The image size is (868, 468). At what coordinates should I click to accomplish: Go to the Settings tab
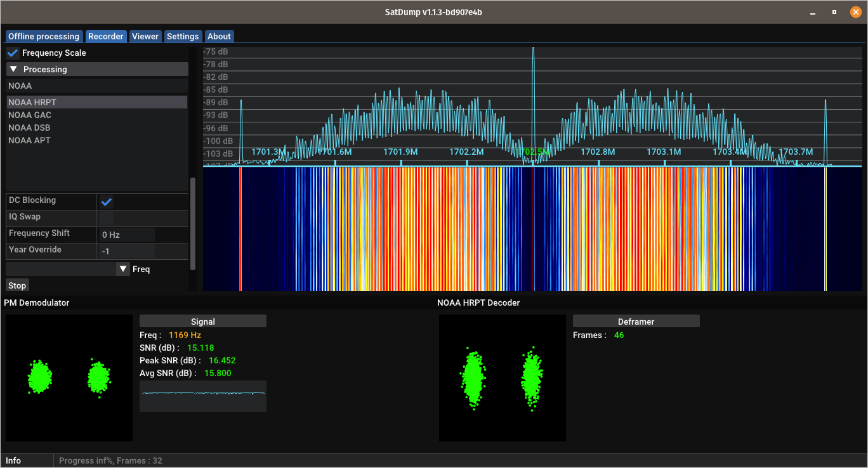pyautogui.click(x=183, y=36)
